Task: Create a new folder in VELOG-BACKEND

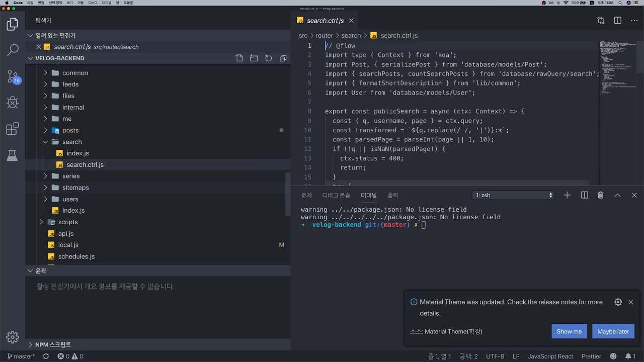Action: (254, 58)
